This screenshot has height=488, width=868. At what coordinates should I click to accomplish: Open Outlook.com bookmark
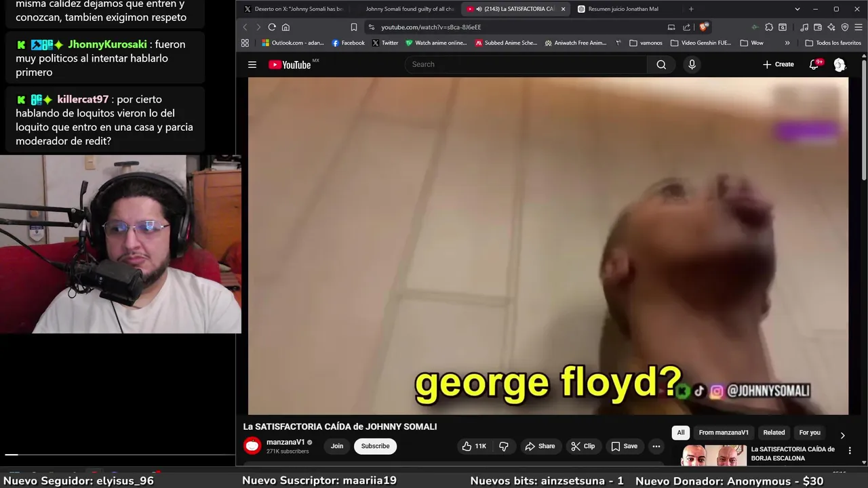tap(293, 43)
